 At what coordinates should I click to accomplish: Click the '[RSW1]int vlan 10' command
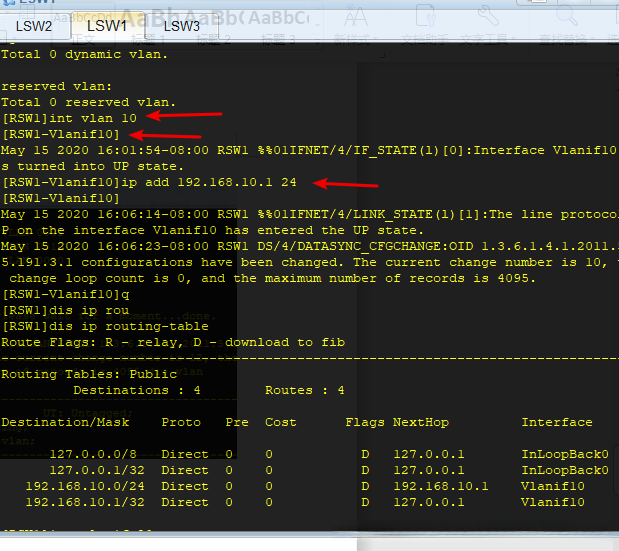click(x=69, y=118)
